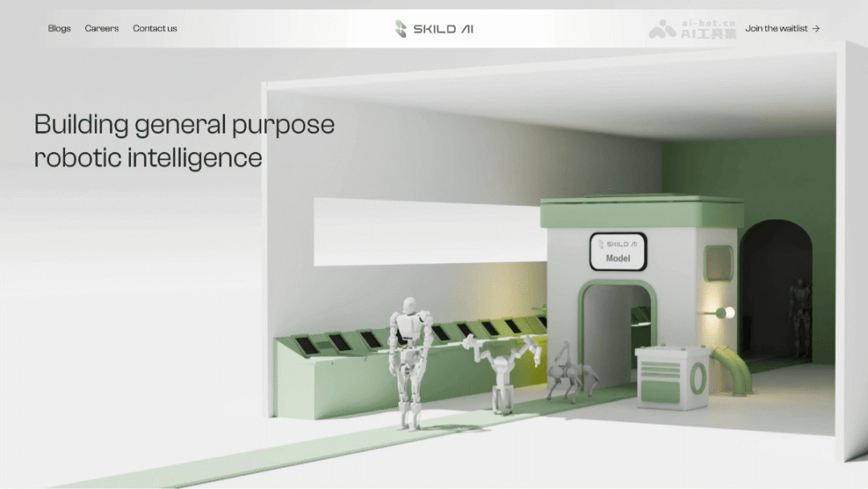
Task: Click the SKILD AI logo on the Model sign
Action: pos(617,244)
